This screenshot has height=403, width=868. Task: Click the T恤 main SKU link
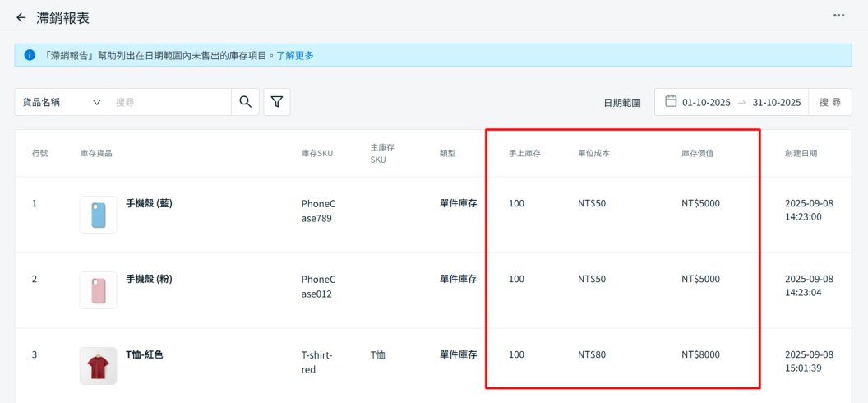click(378, 355)
